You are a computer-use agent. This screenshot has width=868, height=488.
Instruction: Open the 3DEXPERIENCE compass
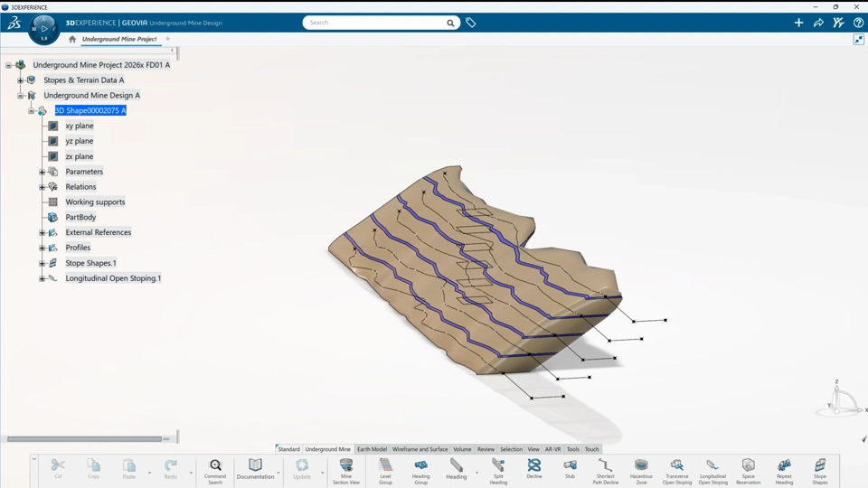tap(43, 29)
